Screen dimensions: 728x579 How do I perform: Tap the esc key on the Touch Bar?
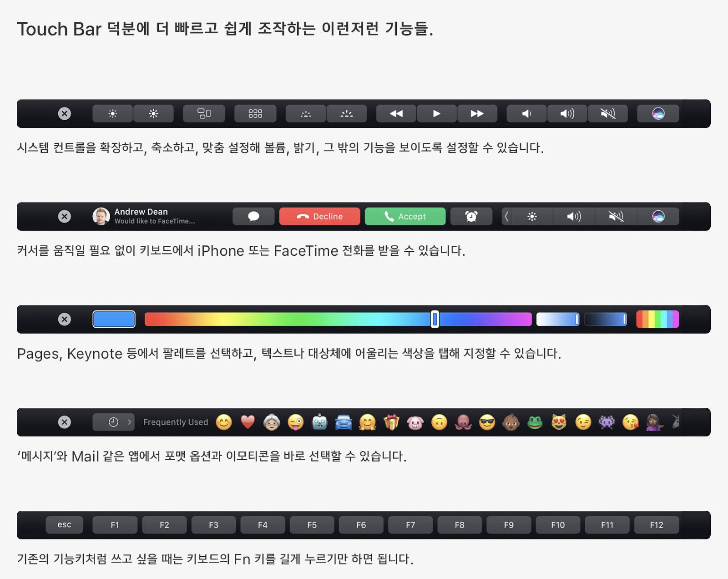[x=65, y=525]
